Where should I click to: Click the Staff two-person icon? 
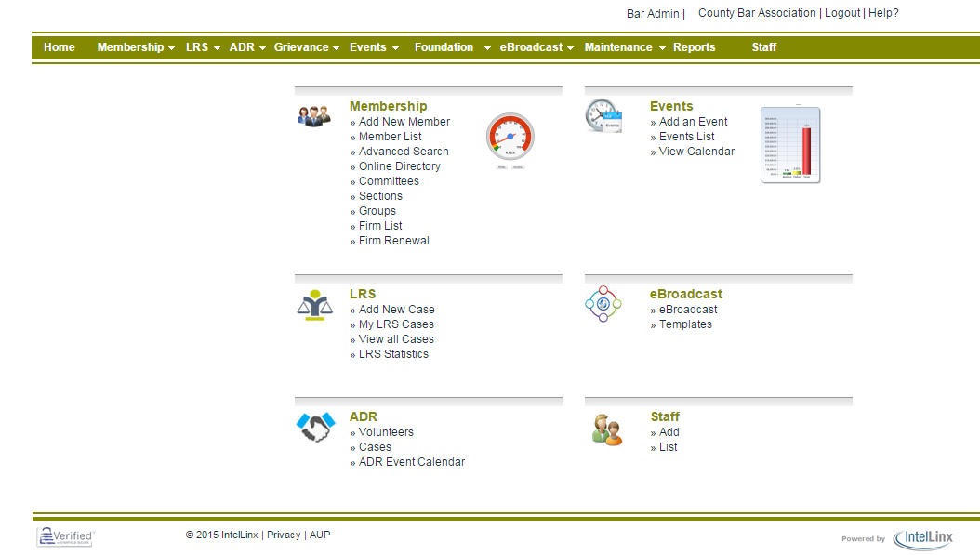coord(606,429)
